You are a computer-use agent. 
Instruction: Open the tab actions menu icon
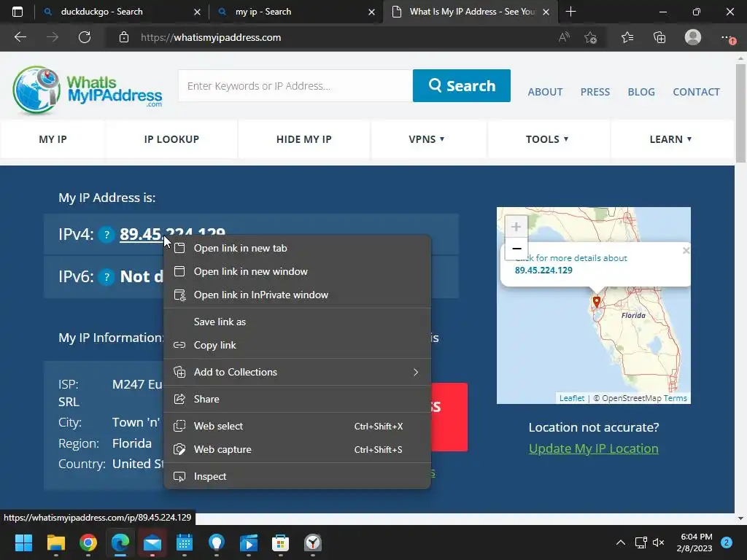click(x=18, y=12)
